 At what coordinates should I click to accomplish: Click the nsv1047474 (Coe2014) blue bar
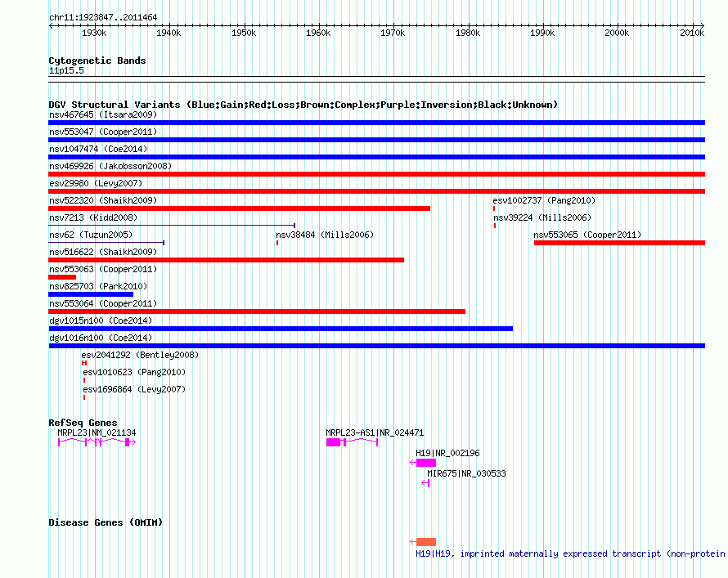click(376, 157)
